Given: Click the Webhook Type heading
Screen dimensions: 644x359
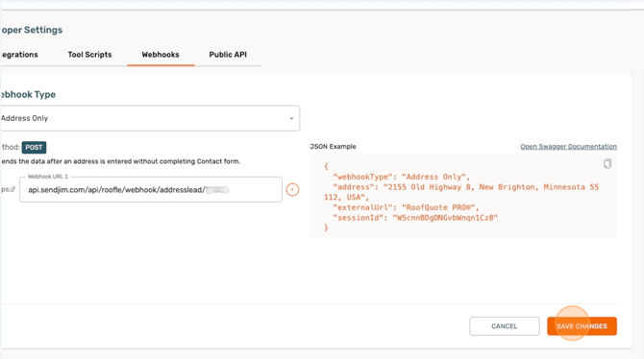Looking at the screenshot, I should click(28, 94).
